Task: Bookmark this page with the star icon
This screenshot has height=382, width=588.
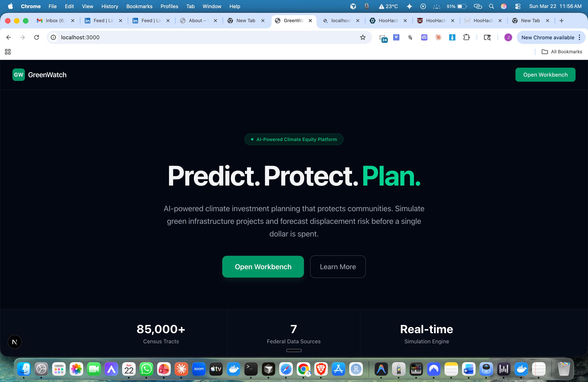Action: click(363, 37)
